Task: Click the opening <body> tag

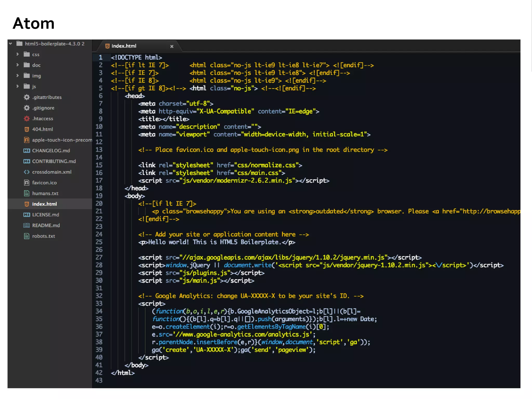Action: click(135, 196)
